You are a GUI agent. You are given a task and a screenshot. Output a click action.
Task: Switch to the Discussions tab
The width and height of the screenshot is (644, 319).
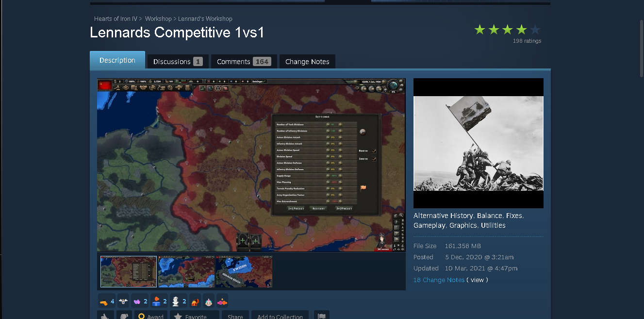(x=177, y=61)
